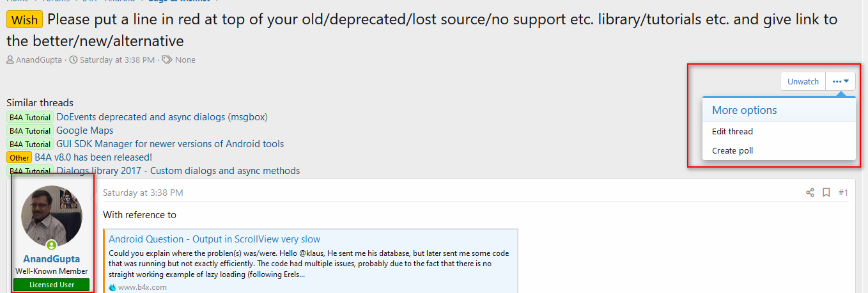Open Android Question ScrollView very slow link
Image resolution: width=868 pixels, height=293 pixels.
(x=214, y=239)
